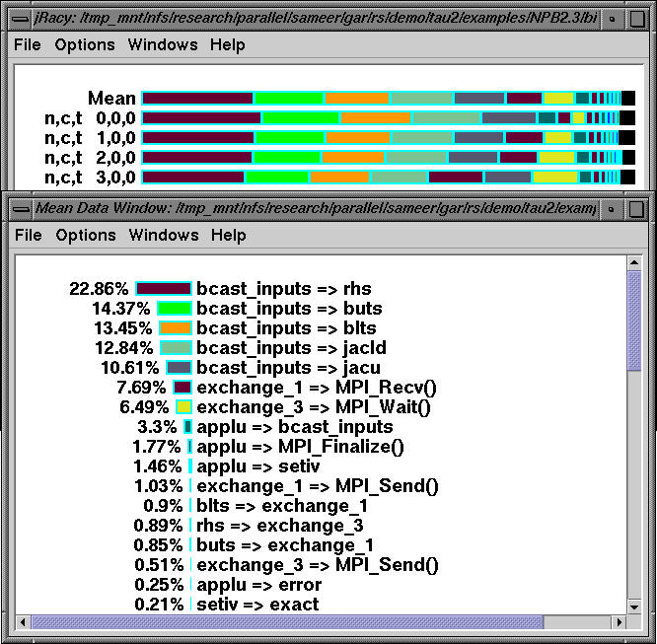
Task: Open Options menu in Mean Data Window
Action: pos(86,235)
